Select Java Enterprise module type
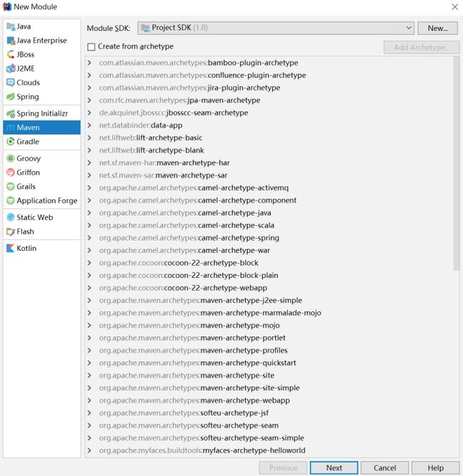Screen dimensions: 463x476 (41, 41)
